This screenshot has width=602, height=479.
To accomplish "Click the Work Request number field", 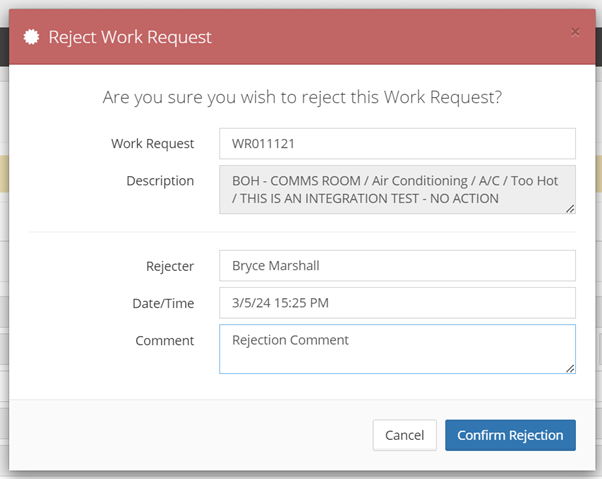I will tap(397, 143).
